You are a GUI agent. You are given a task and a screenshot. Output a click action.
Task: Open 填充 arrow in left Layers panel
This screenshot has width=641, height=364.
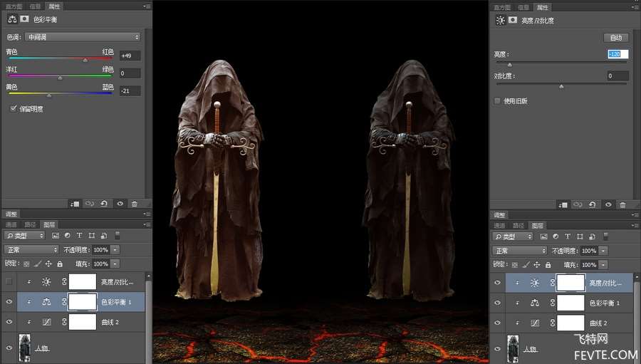click(115, 264)
